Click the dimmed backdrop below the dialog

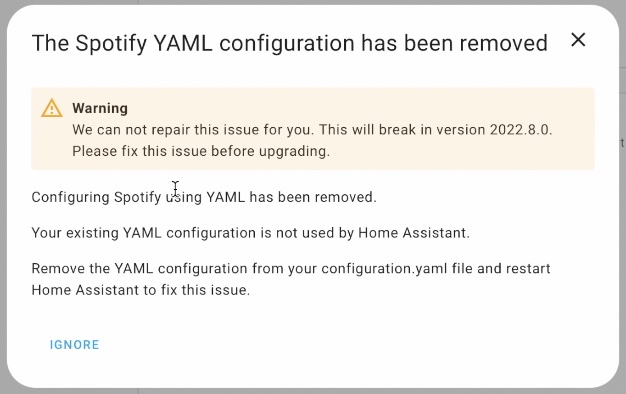click(x=313, y=391)
